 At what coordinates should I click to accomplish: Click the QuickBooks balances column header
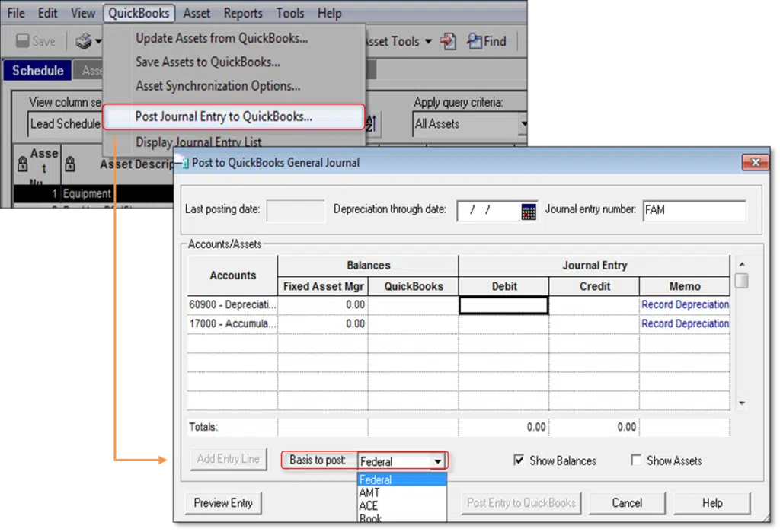click(414, 286)
